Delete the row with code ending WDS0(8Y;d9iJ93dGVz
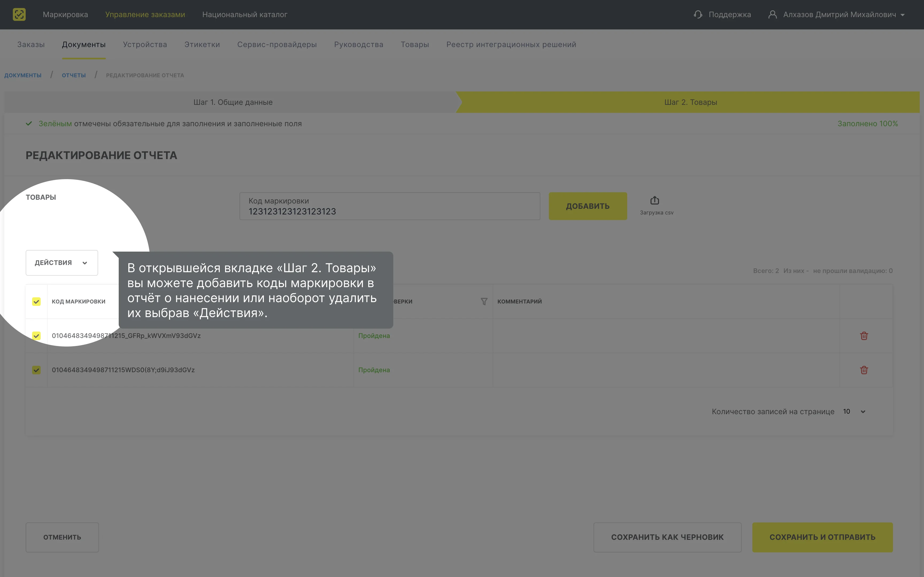This screenshot has height=577, width=924. (864, 370)
